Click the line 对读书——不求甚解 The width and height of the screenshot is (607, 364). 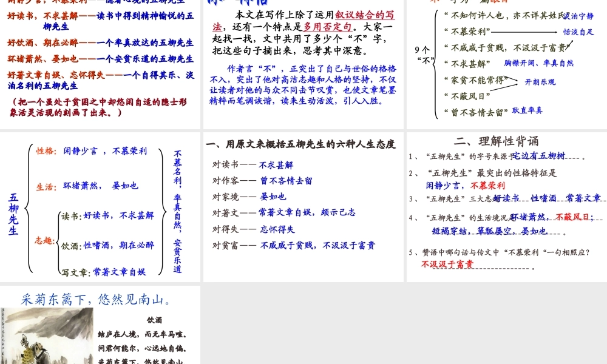253,165
